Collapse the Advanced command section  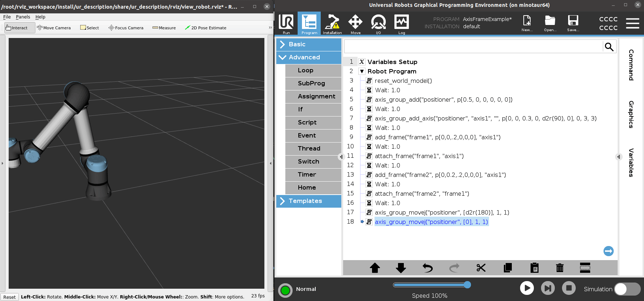click(x=309, y=57)
